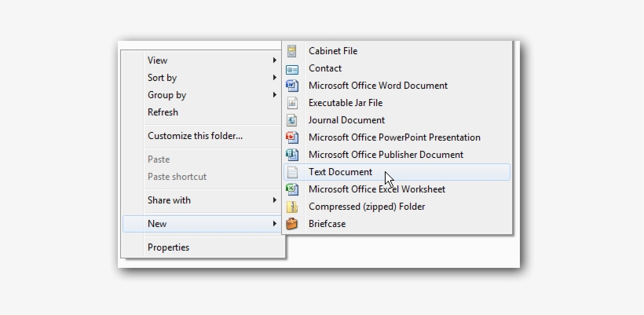Expand the Sort by submenu arrow
Image resolution: width=644 pixels, height=315 pixels.
coord(274,78)
